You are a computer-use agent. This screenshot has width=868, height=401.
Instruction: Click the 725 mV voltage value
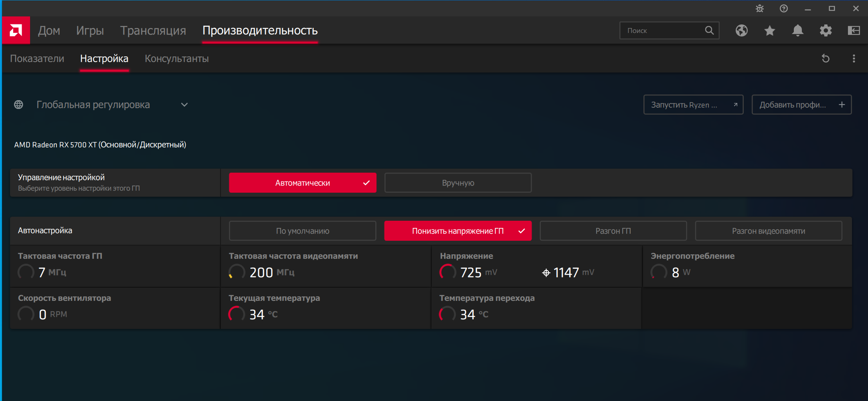479,272
